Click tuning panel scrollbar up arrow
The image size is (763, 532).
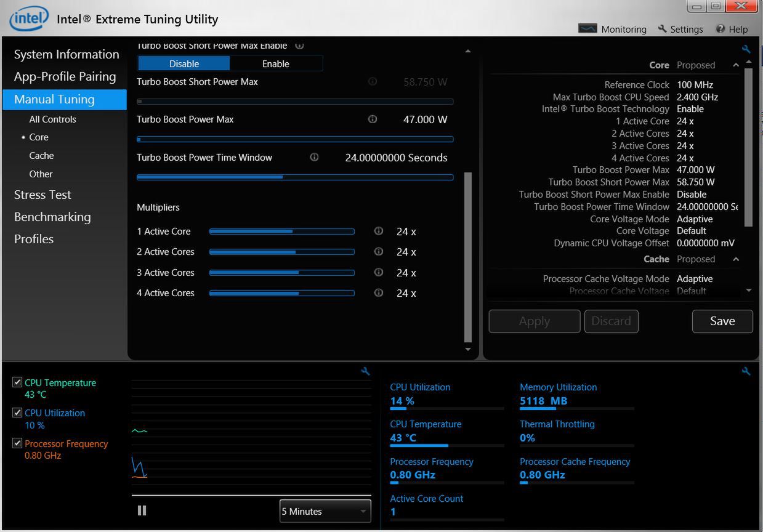point(468,51)
